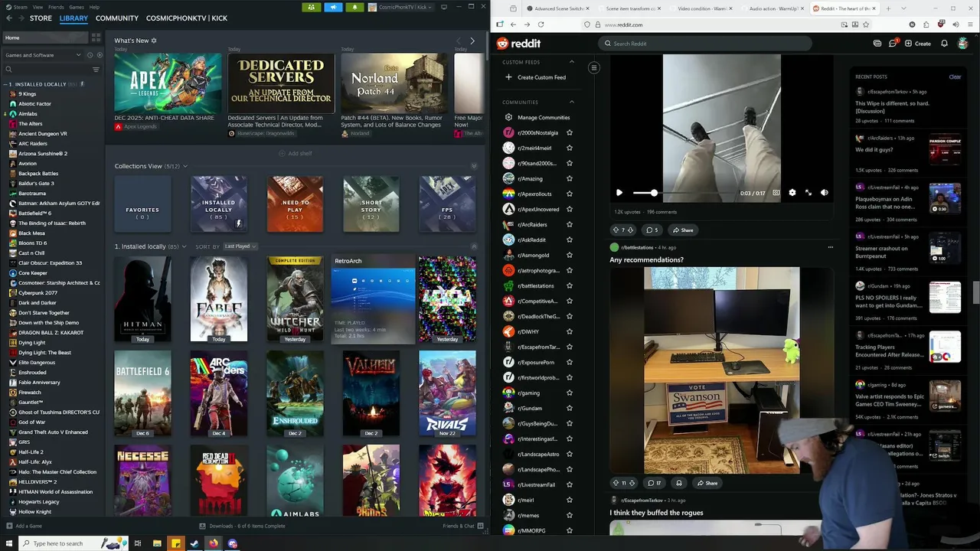Viewport: 980px width, 551px height.
Task: Favorite r/memes community star
Action: pyautogui.click(x=569, y=515)
